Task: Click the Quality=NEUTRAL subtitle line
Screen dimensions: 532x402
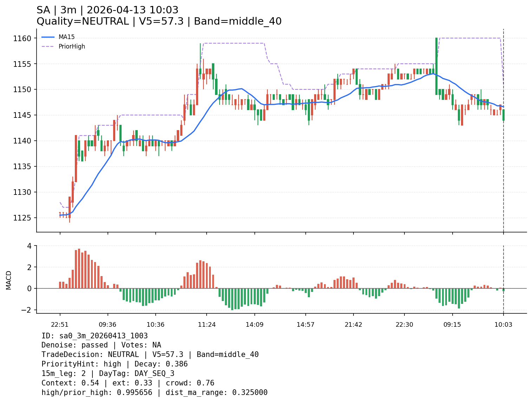Action: (x=159, y=21)
